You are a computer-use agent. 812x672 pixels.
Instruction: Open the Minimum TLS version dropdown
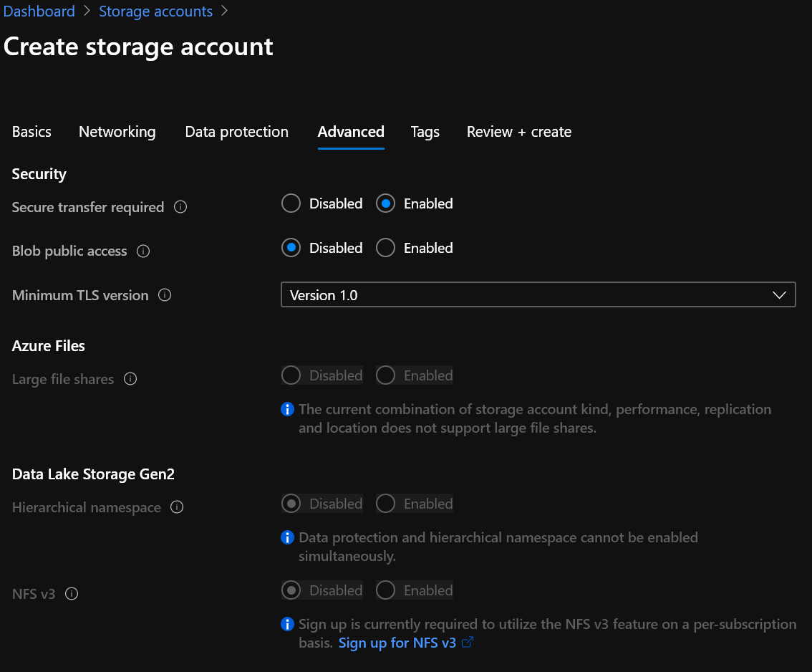pyautogui.click(x=538, y=295)
